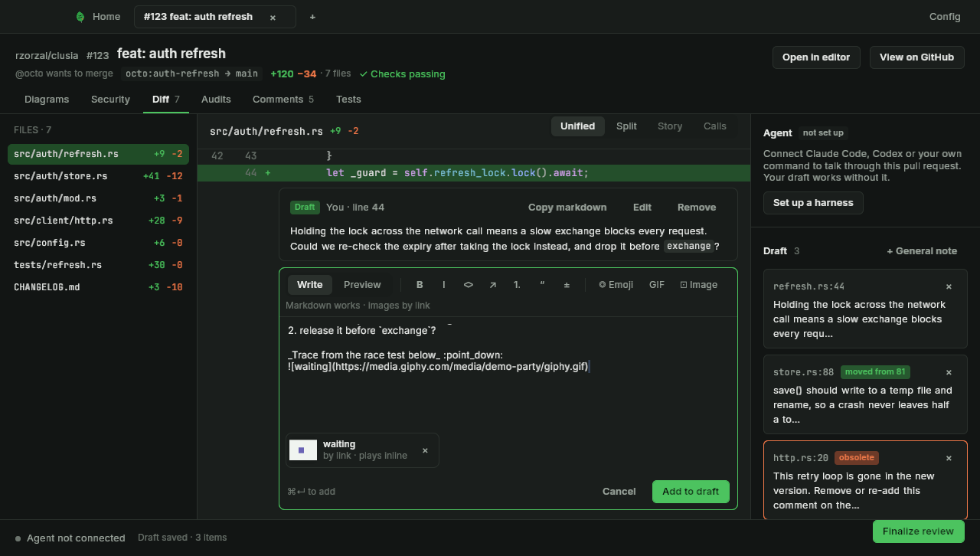Viewport: 980px width, 556px height.
Task: Insert a numbered list in the editor
Action: (518, 285)
